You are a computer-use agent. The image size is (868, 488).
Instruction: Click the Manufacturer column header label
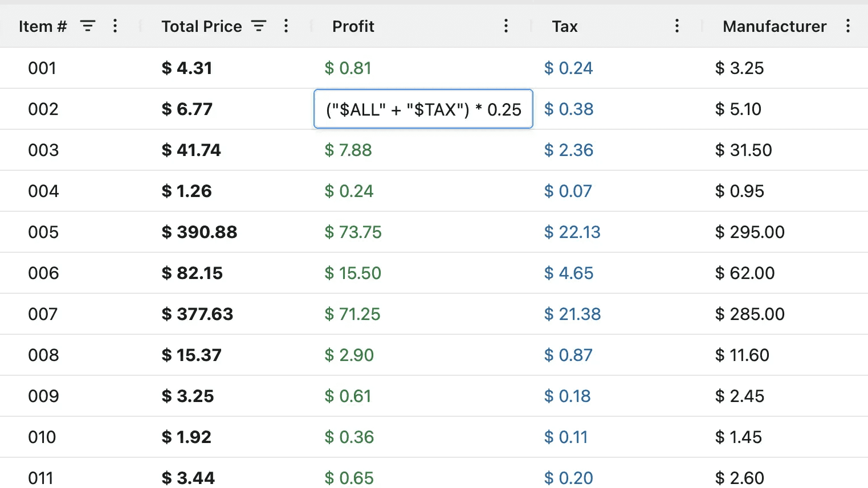[774, 26]
